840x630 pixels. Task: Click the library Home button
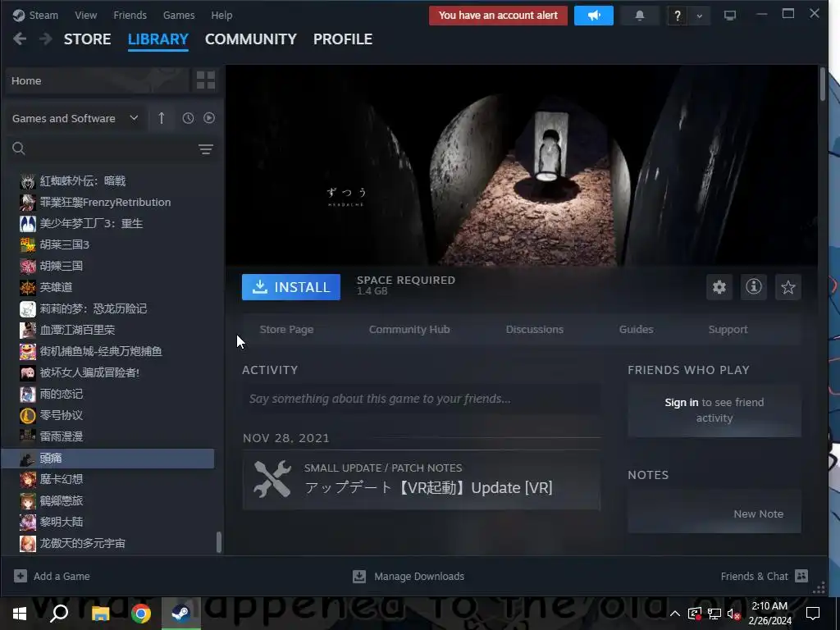[x=97, y=80]
